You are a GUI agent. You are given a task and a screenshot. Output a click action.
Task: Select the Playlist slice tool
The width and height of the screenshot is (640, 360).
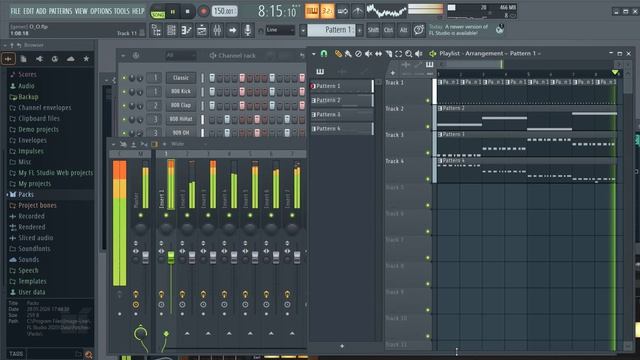pyautogui.click(x=389, y=53)
